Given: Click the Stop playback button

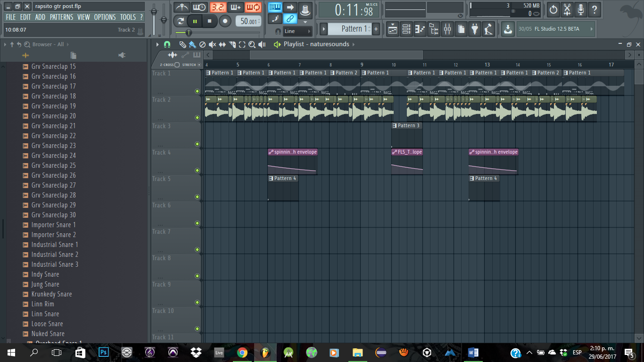Looking at the screenshot, I should pyautogui.click(x=209, y=21).
